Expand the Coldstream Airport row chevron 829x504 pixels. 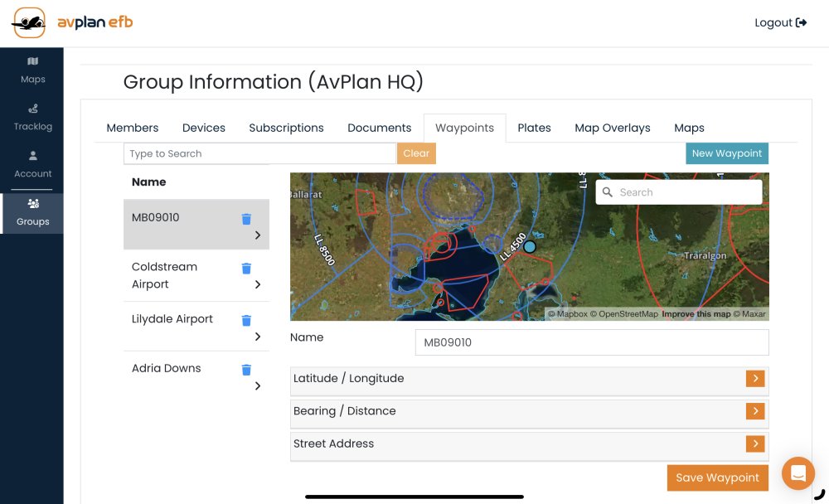[x=258, y=284]
